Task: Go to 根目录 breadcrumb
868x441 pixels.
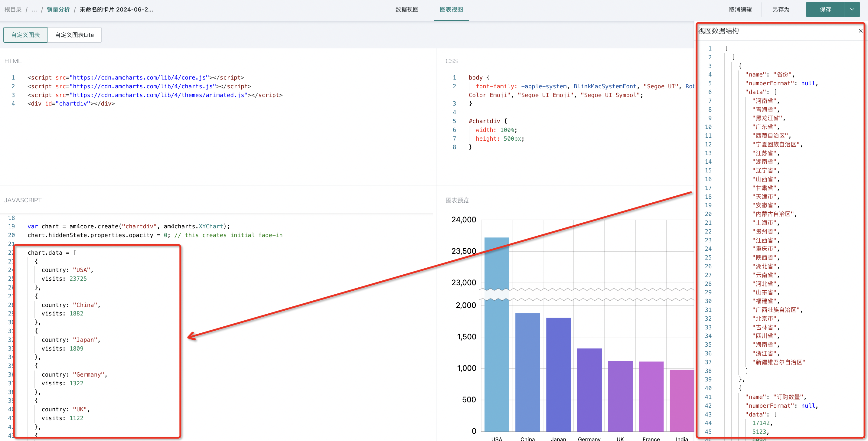Action: (13, 9)
